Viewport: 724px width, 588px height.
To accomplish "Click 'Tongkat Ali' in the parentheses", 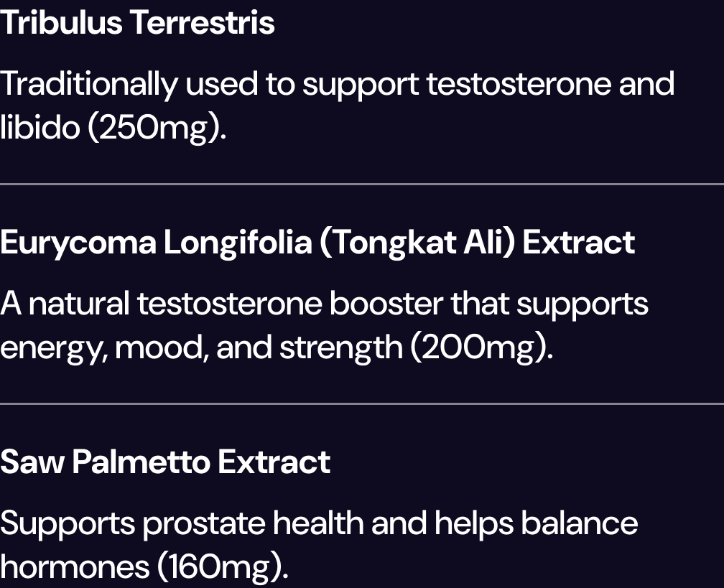I will (417, 243).
